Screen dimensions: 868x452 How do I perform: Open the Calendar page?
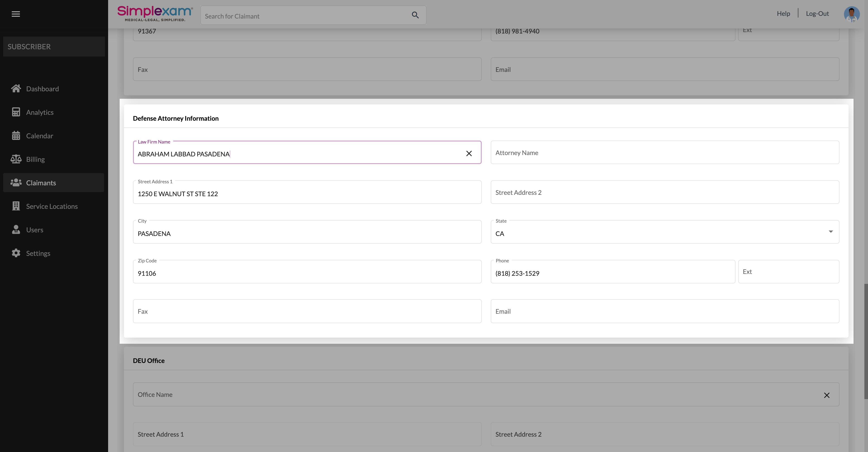point(39,136)
